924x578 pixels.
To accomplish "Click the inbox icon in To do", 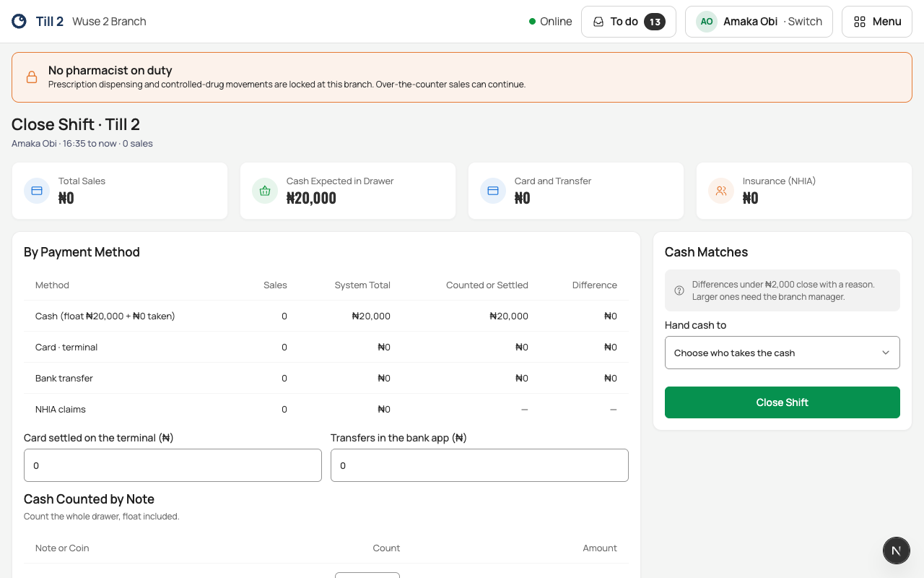I will point(598,22).
